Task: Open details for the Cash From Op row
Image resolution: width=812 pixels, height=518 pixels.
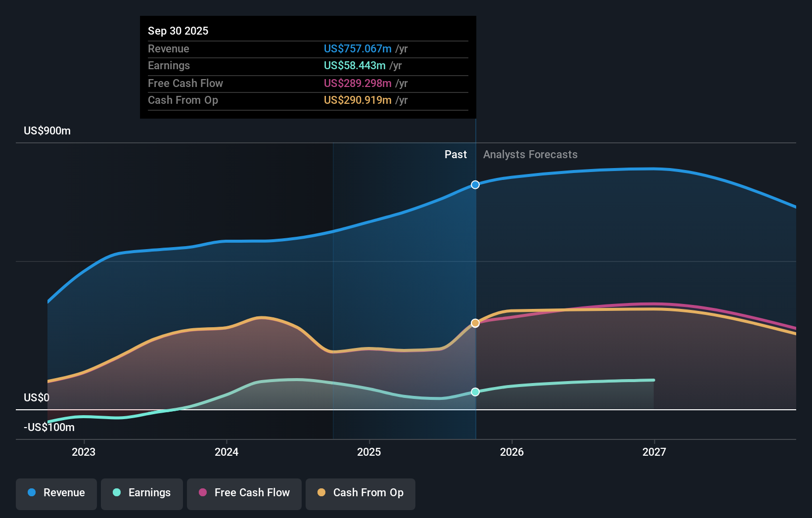Action: (x=308, y=100)
